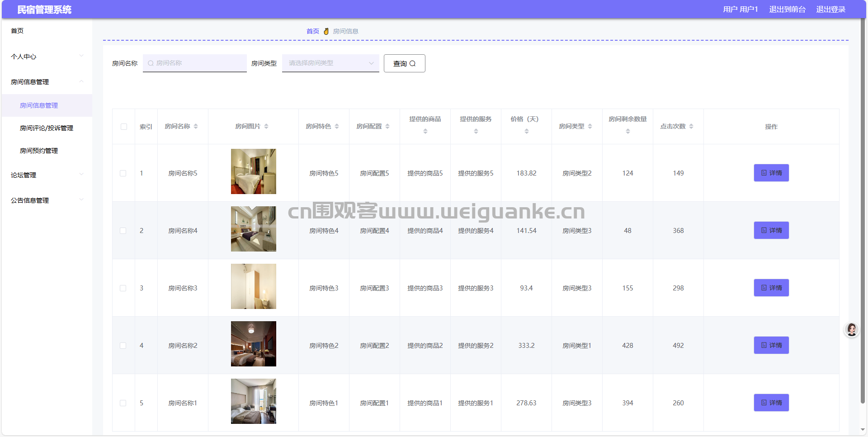
Task: Sort by 房间图片 column arrows
Action: (266, 127)
